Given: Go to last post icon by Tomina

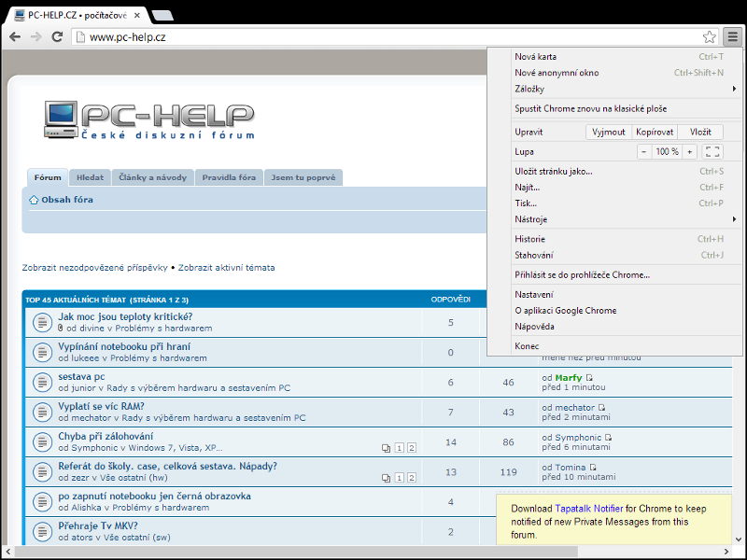Looking at the screenshot, I should pos(593,468).
